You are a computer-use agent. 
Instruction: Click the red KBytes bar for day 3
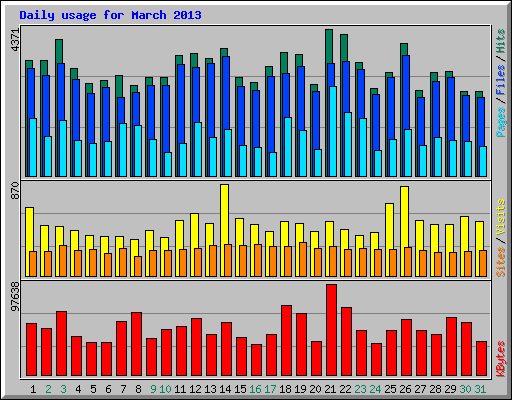(x=61, y=344)
